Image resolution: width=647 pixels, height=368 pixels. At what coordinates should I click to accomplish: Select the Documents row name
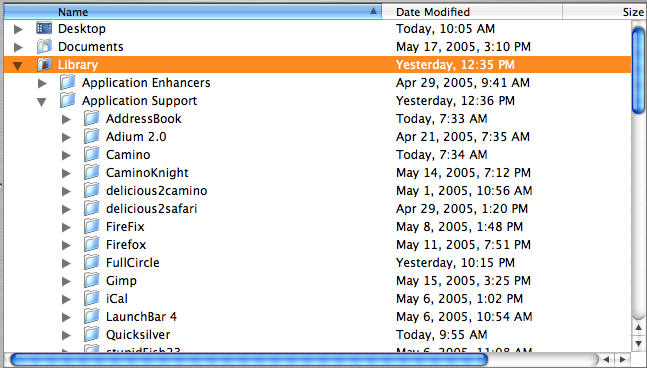[x=91, y=47]
